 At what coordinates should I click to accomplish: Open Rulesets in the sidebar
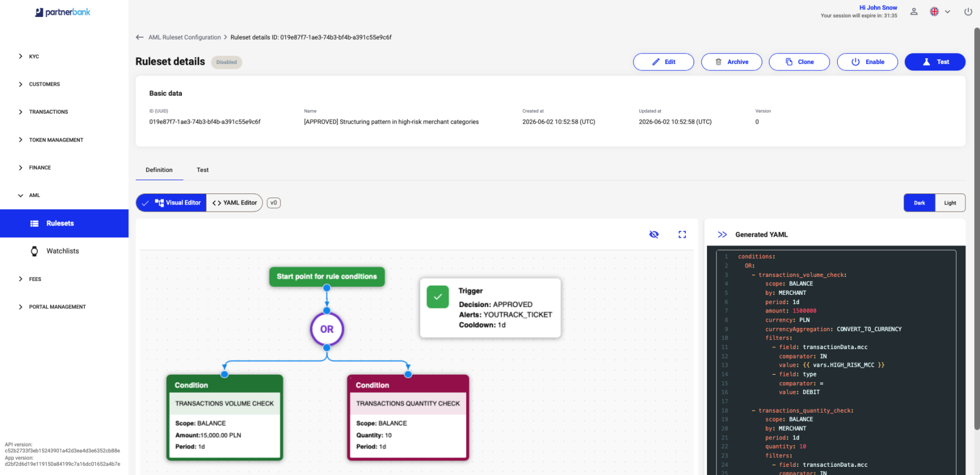(64, 223)
